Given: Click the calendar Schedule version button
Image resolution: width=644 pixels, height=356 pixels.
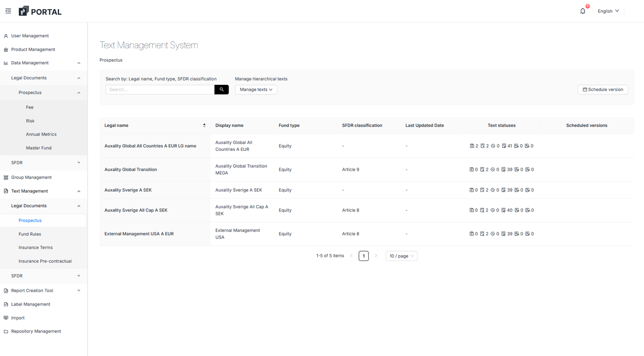Looking at the screenshot, I should coord(603,90).
